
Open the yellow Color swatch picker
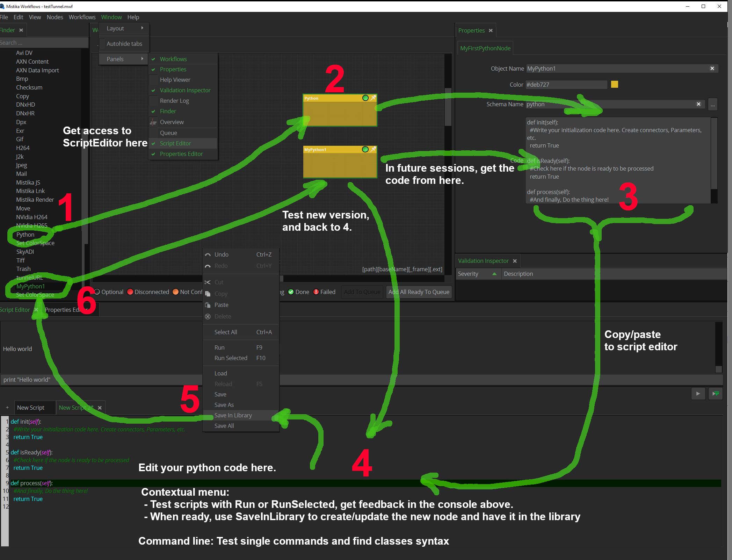[615, 84]
